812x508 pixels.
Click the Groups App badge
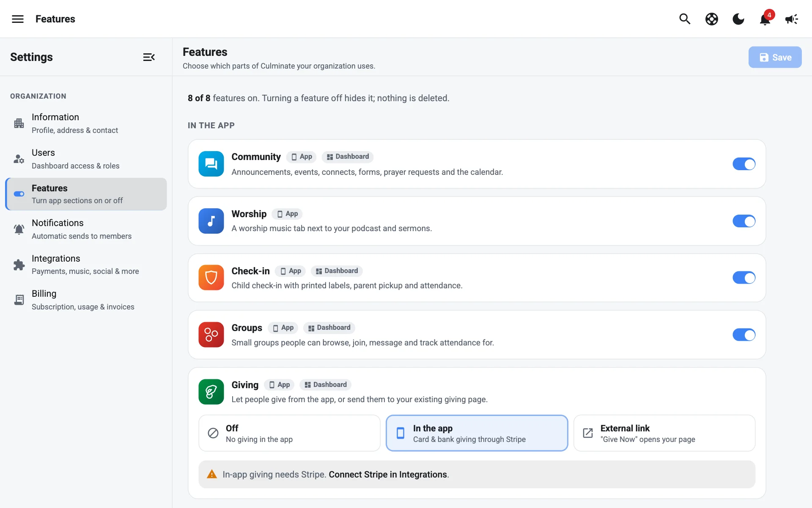283,328
